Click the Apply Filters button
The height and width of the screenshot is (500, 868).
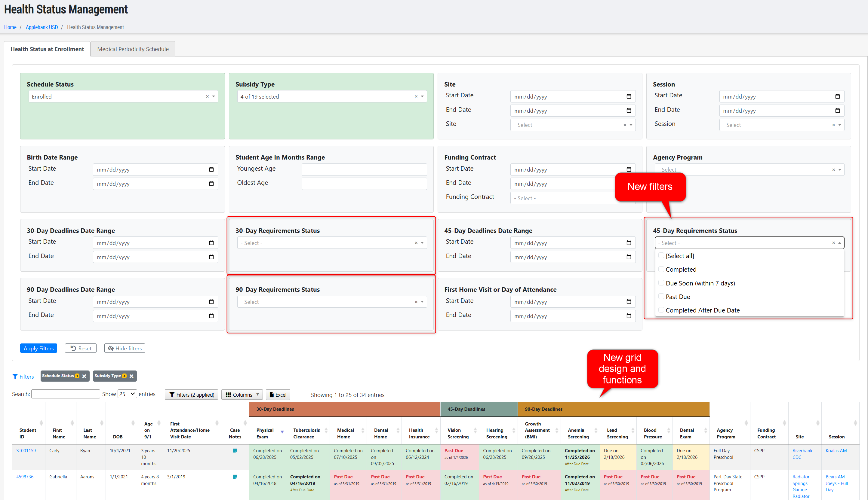tap(38, 348)
